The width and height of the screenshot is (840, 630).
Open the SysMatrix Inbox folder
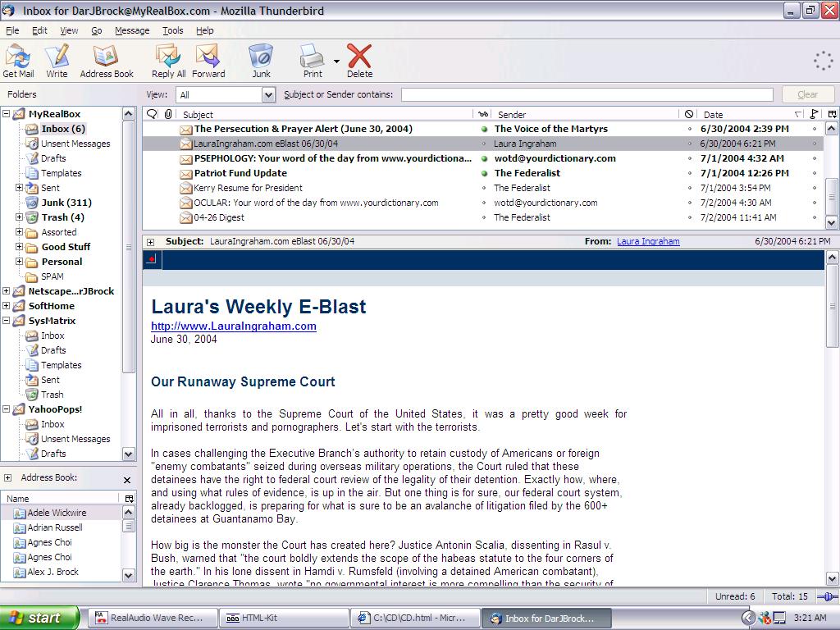coord(52,336)
